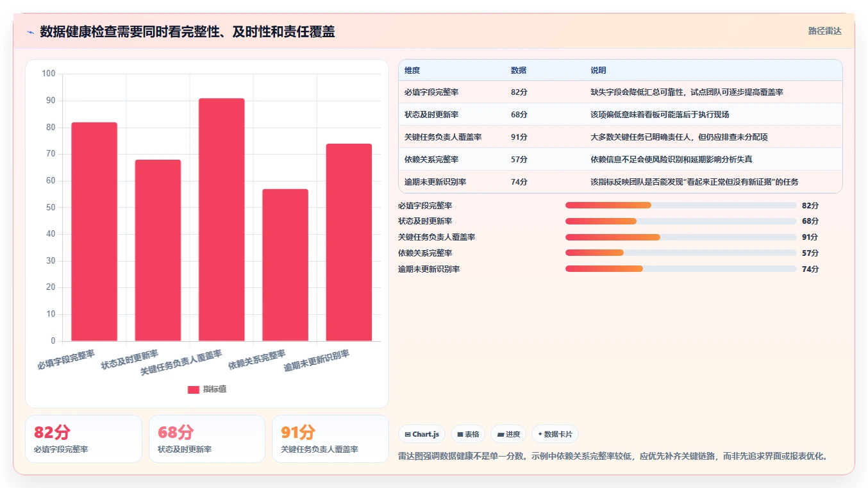Click the 57分 value beside the progress bar

click(x=810, y=253)
